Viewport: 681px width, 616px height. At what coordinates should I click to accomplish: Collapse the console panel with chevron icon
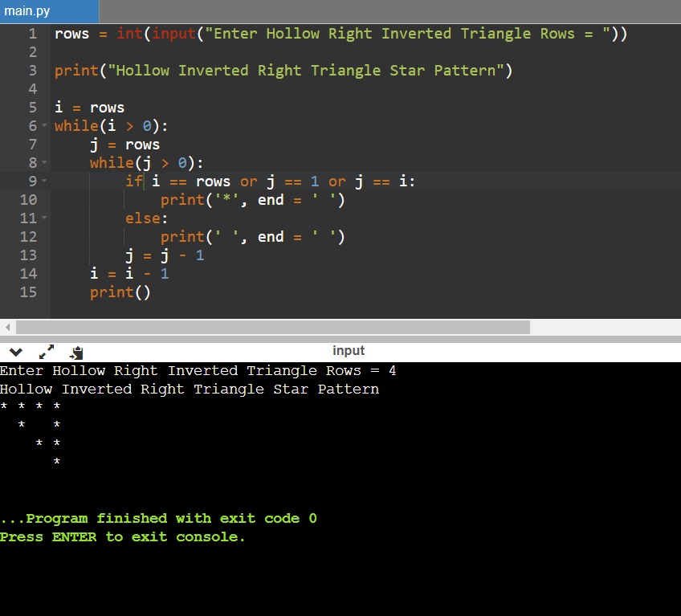(16, 352)
